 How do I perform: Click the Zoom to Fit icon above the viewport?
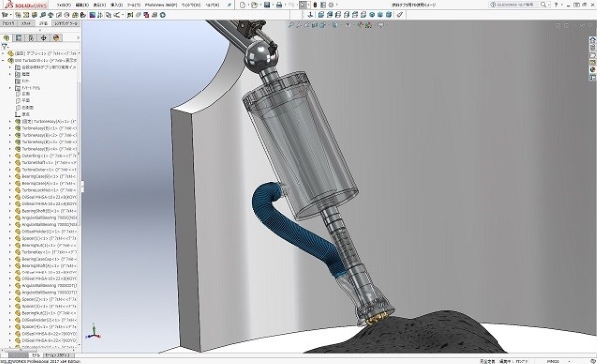pos(291,25)
